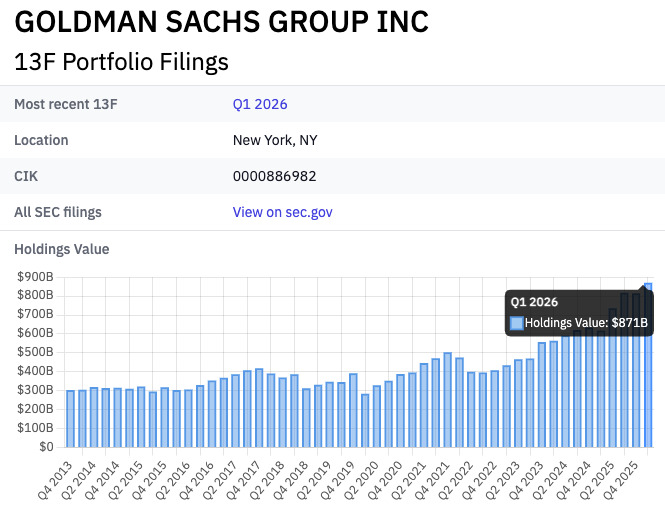Click the Location label
Screen dimensions: 665x515
pyautogui.click(x=41, y=140)
